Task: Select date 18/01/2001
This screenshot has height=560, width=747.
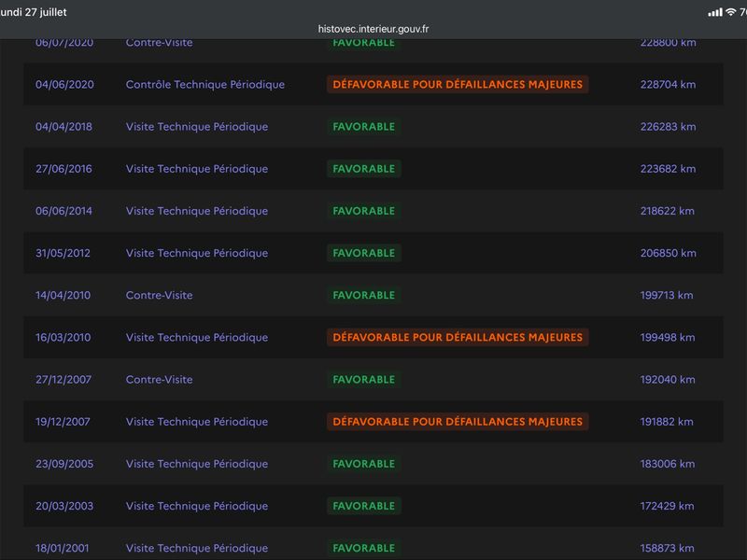Action: [x=62, y=548]
